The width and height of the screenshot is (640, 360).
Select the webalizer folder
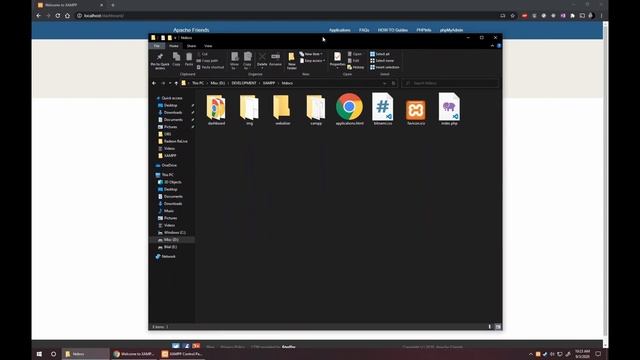point(282,109)
